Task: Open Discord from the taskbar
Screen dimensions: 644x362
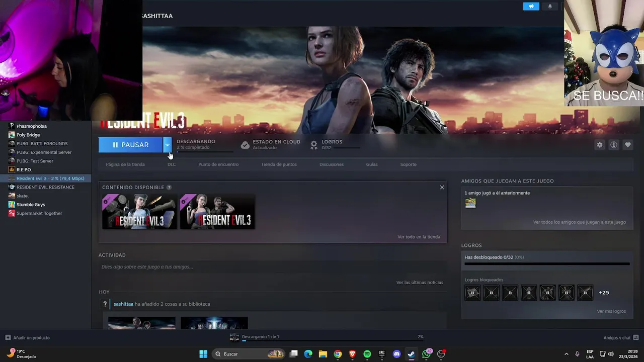Action: [x=396, y=354]
